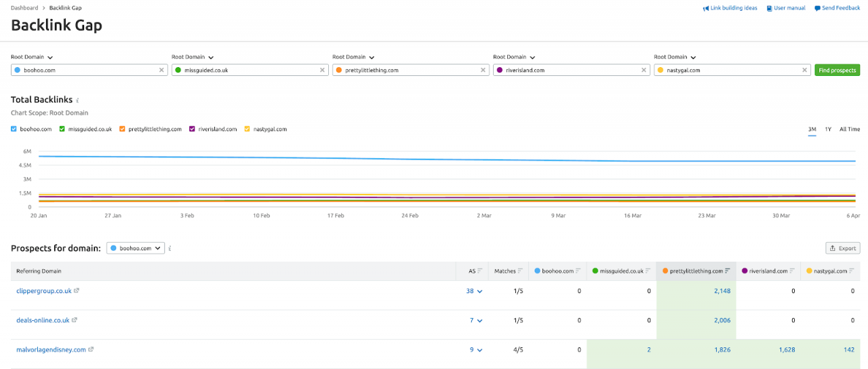Open malvorlagendisney.com external link icon
868x369 pixels.
tap(91, 350)
